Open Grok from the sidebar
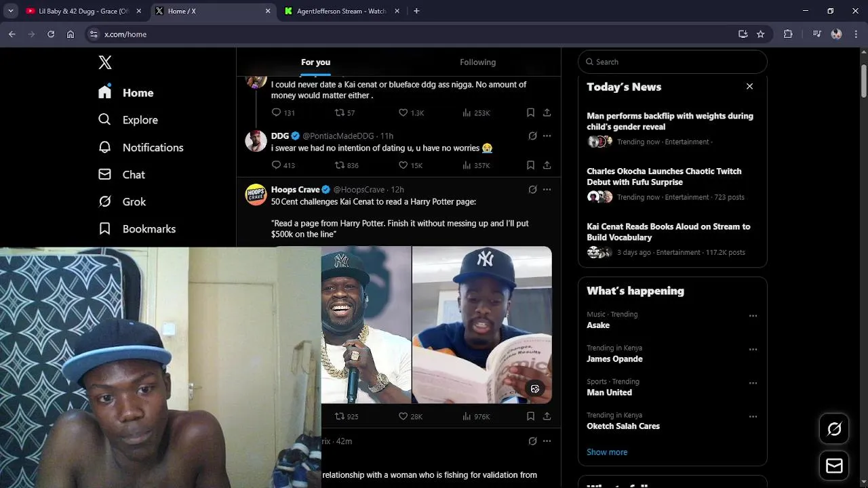The image size is (868, 488). (x=122, y=201)
